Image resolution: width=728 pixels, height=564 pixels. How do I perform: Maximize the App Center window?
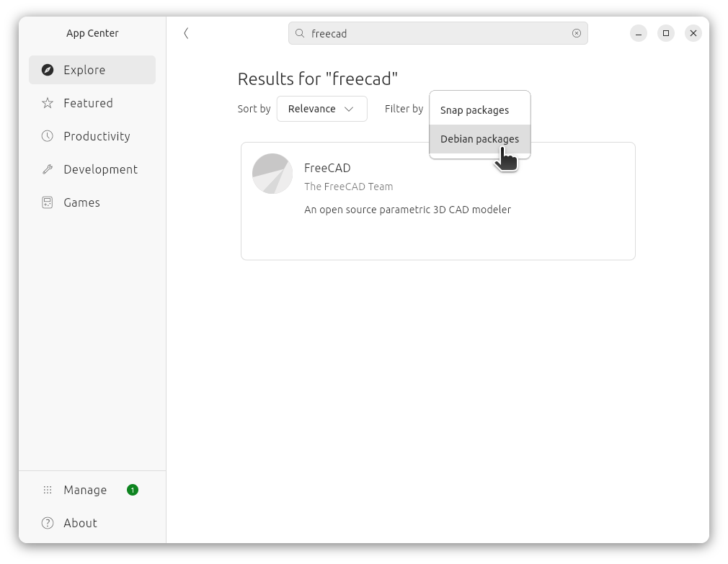tap(666, 33)
